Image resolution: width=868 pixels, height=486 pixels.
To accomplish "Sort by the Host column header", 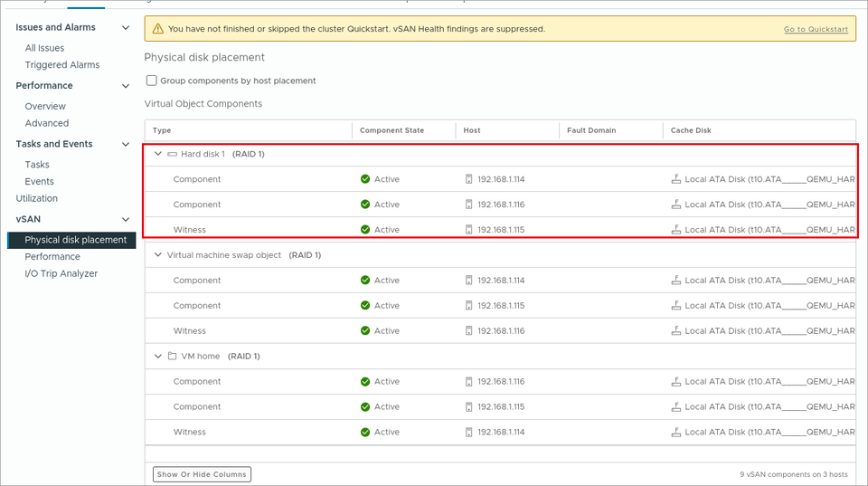I will point(472,130).
